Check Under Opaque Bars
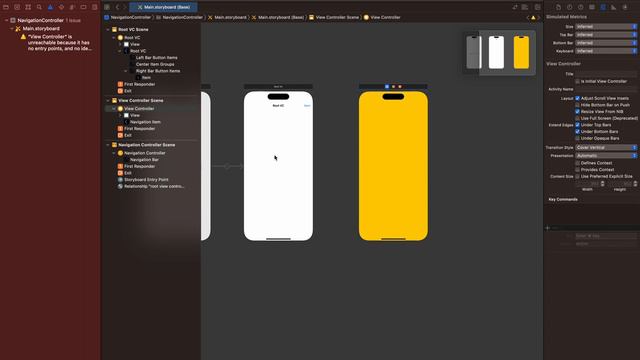The width and height of the screenshot is (640, 360). (577, 138)
